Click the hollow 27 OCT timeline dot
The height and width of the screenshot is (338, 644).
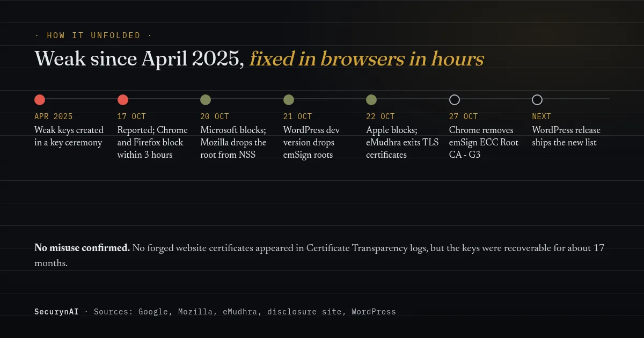(x=455, y=100)
